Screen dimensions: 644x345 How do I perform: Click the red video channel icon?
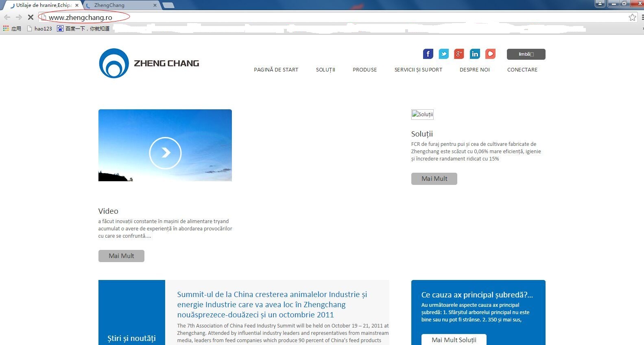[490, 54]
